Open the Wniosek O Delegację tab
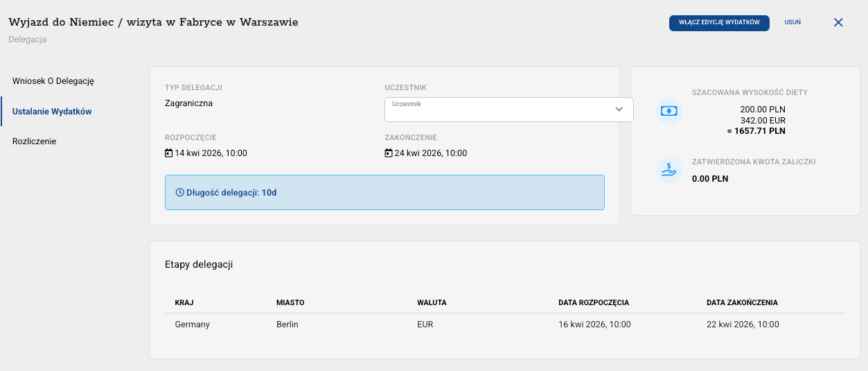This screenshot has height=371, width=868. point(53,81)
